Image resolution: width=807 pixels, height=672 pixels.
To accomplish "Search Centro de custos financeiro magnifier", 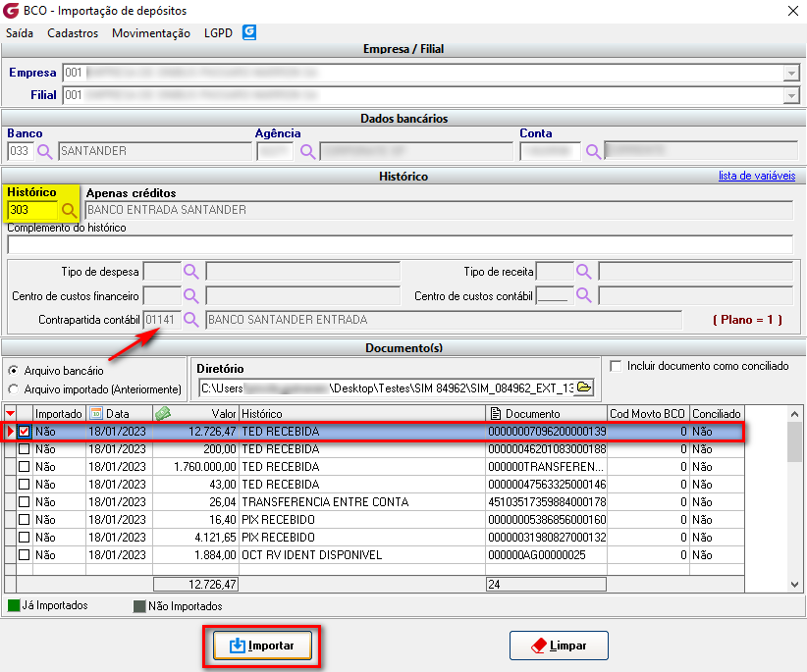I will click(x=190, y=295).
